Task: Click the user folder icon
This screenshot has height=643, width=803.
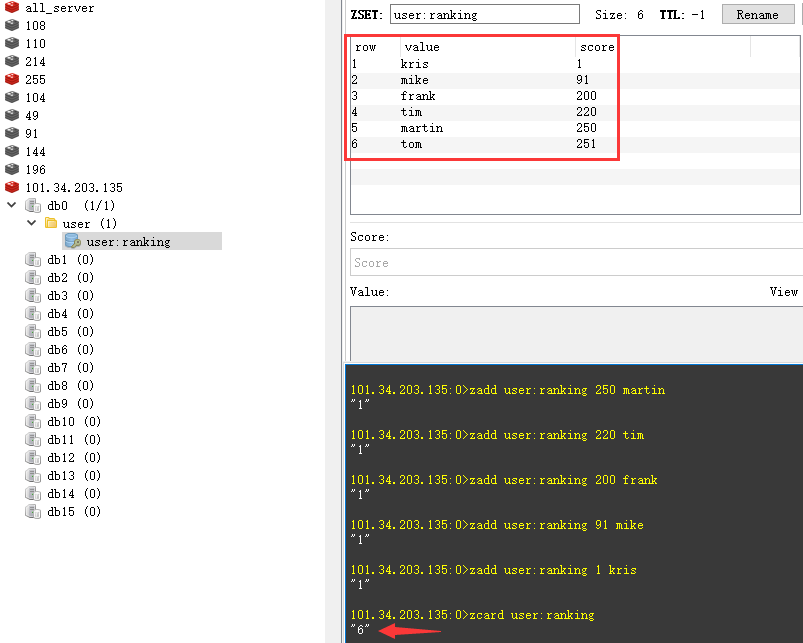Action: (51, 223)
